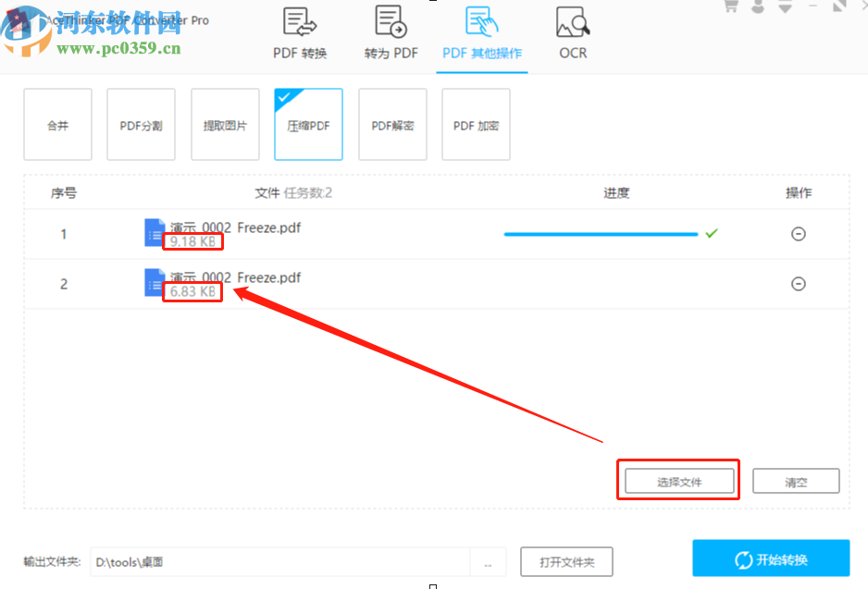Expand the title bar dropdown menu arrow
Image resolution: width=868 pixels, height=589 pixels.
click(785, 6)
